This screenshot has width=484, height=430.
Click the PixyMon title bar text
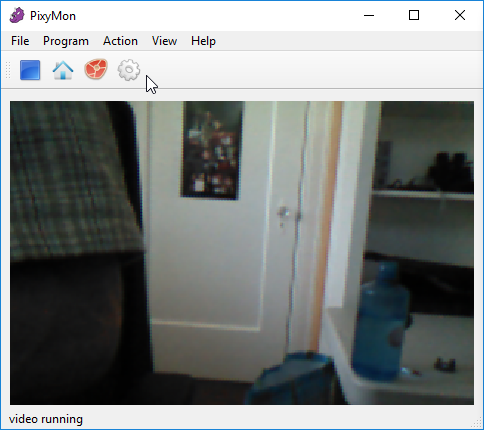53,16
